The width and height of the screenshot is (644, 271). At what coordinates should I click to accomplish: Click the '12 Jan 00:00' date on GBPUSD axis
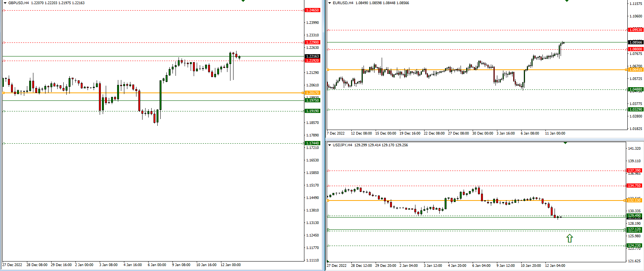pyautogui.click(x=230, y=265)
